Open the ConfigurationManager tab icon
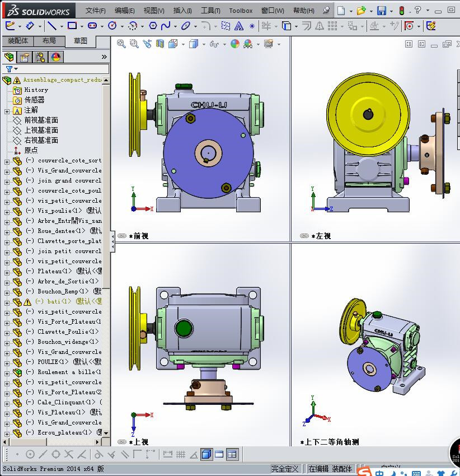The image size is (460, 476). pyautogui.click(x=40, y=57)
